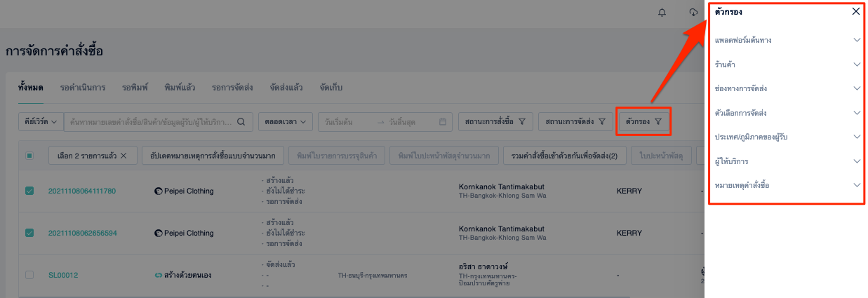
Task: Expand ร้านค้า filter section
Action: point(786,65)
